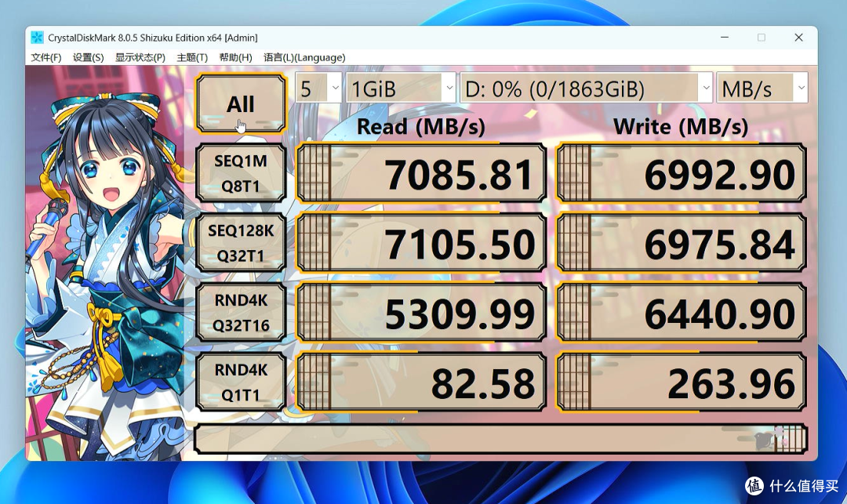Open the unit dropdown showing MB/s
Screen dimensions: 847x504
pos(762,88)
